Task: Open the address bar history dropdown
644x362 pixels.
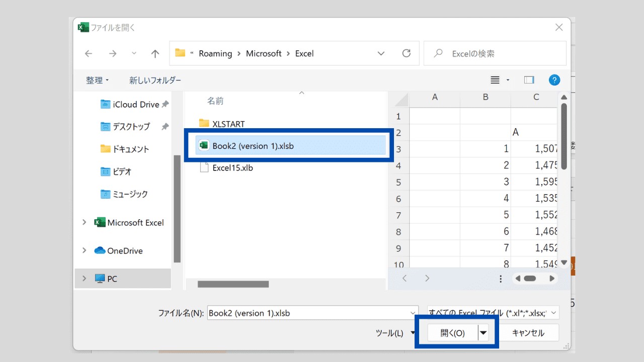Action: point(381,53)
